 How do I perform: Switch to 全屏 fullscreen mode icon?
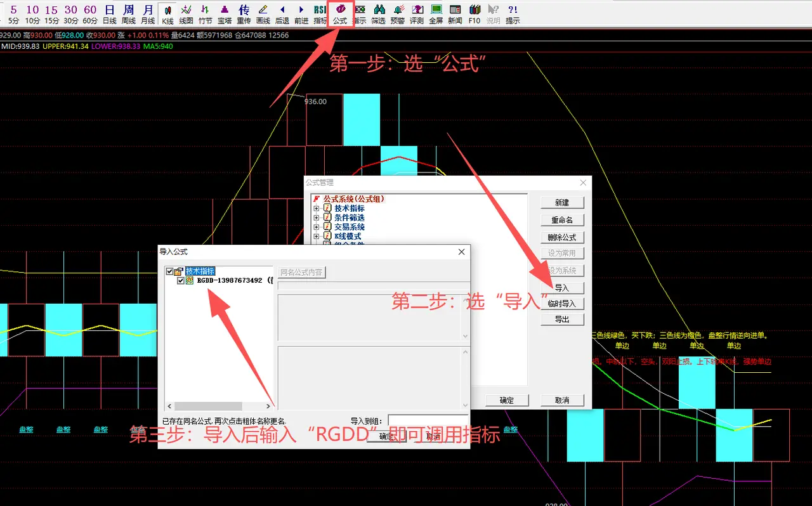tap(436, 13)
